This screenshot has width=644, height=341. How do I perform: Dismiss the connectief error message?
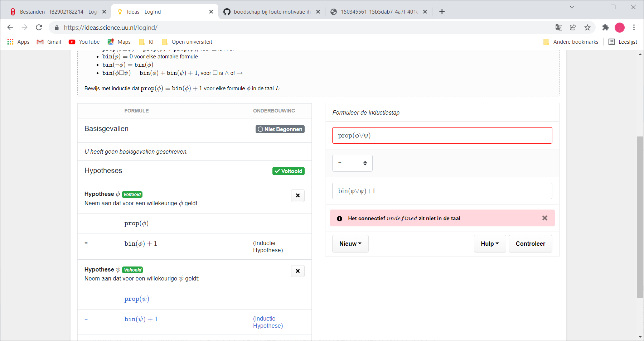click(545, 218)
